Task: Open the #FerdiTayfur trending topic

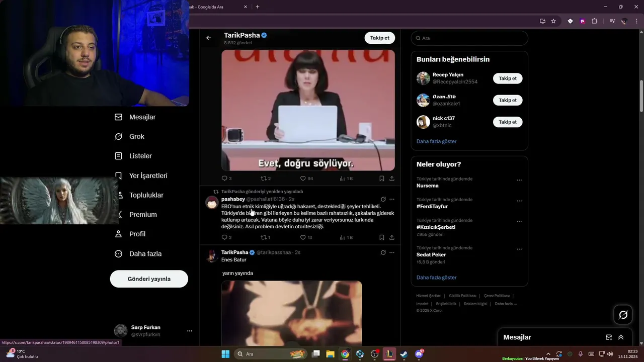Action: click(432, 207)
